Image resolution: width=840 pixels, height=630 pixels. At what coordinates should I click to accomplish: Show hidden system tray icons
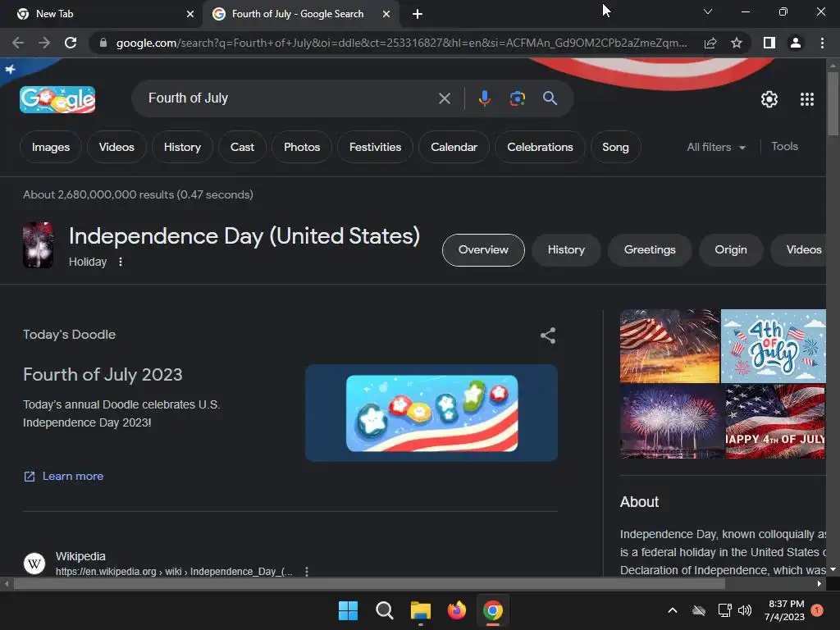[x=673, y=610]
